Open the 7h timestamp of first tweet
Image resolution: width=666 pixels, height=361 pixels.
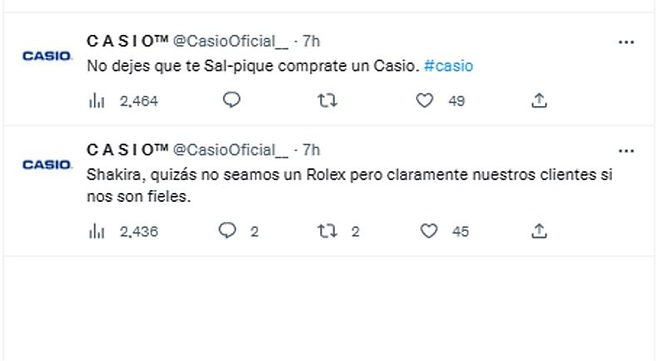pos(311,41)
